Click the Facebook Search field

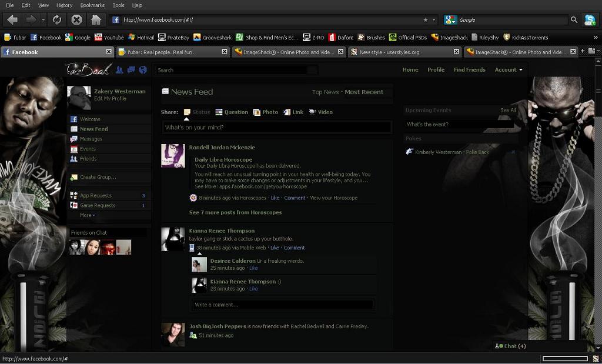(x=236, y=70)
